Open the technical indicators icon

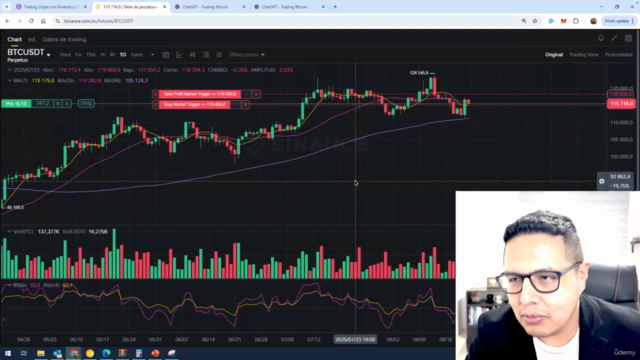point(206,55)
